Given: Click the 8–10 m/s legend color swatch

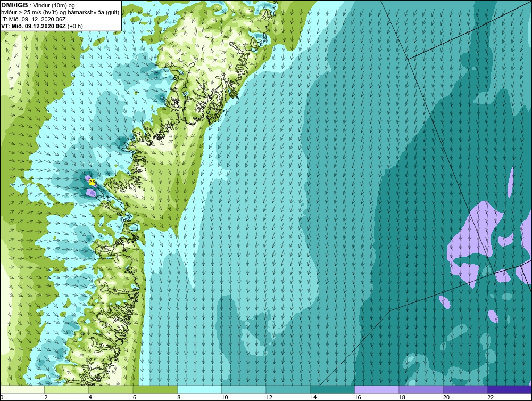Looking at the screenshot, I should point(199,389).
